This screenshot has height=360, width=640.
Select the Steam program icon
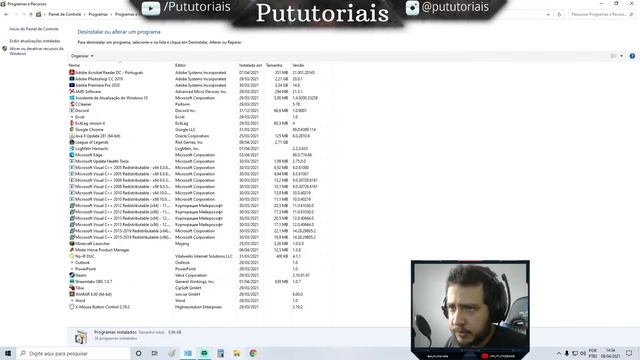[x=72, y=275]
